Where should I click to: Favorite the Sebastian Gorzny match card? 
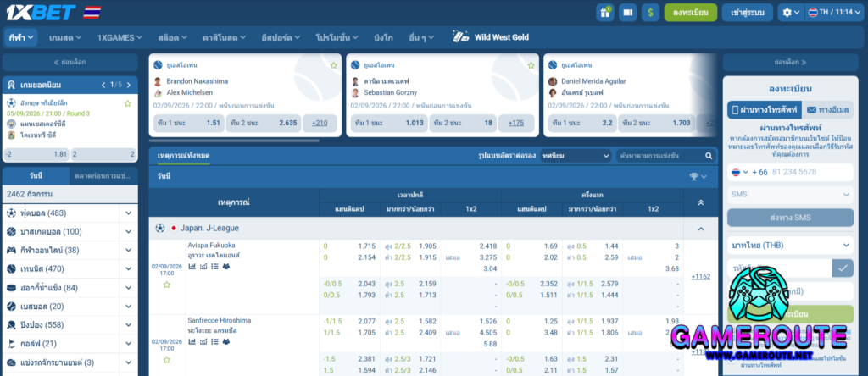(x=531, y=65)
